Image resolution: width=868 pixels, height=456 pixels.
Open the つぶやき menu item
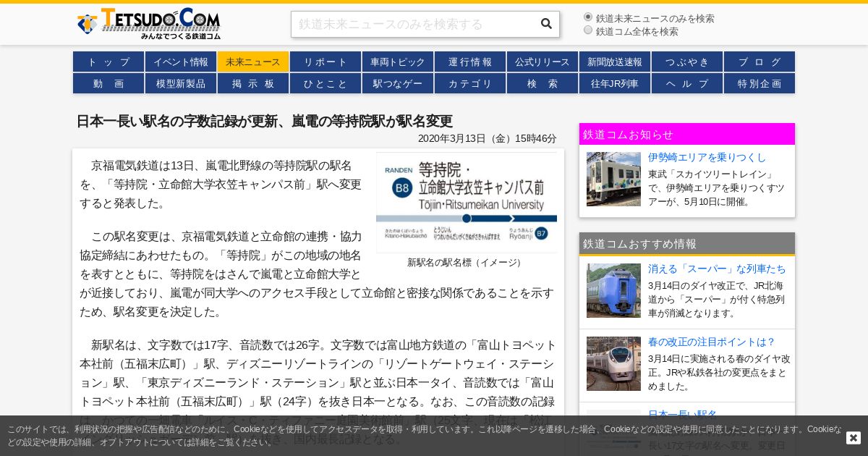(x=687, y=62)
